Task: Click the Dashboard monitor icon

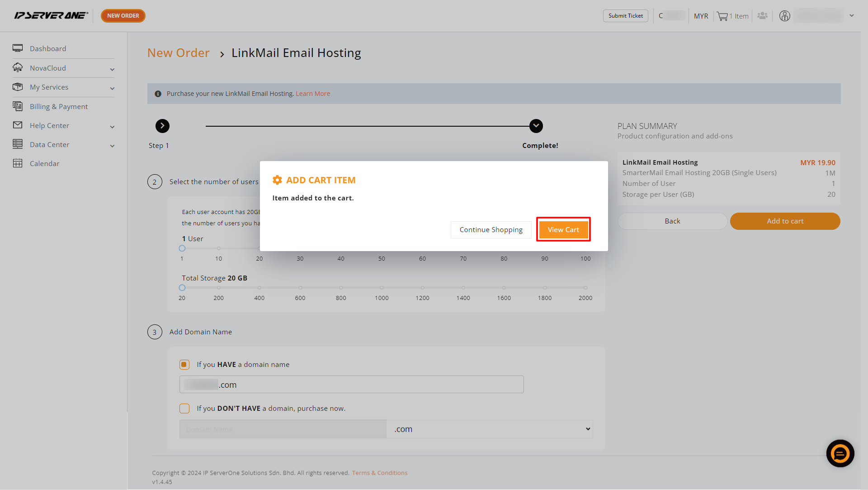Action: pyautogui.click(x=18, y=48)
